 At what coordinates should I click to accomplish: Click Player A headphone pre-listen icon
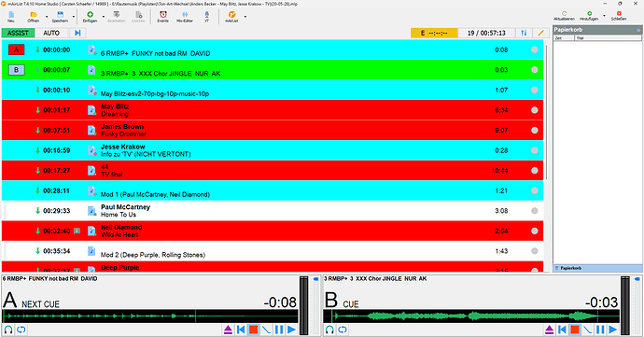pyautogui.click(x=8, y=330)
